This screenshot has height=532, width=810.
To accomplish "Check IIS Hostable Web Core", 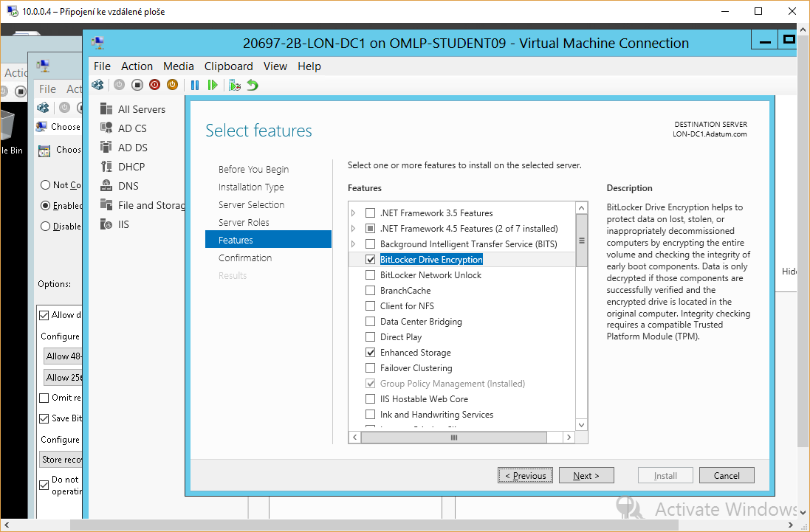I will 371,398.
